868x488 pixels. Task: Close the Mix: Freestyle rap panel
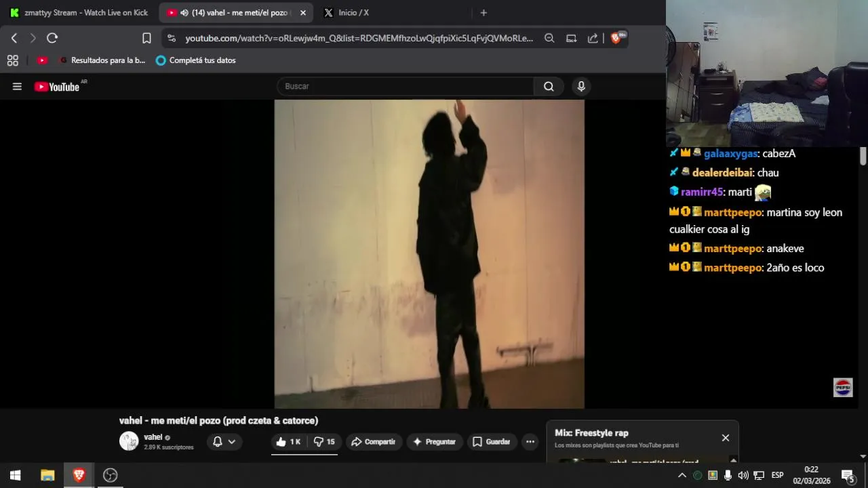(x=726, y=438)
